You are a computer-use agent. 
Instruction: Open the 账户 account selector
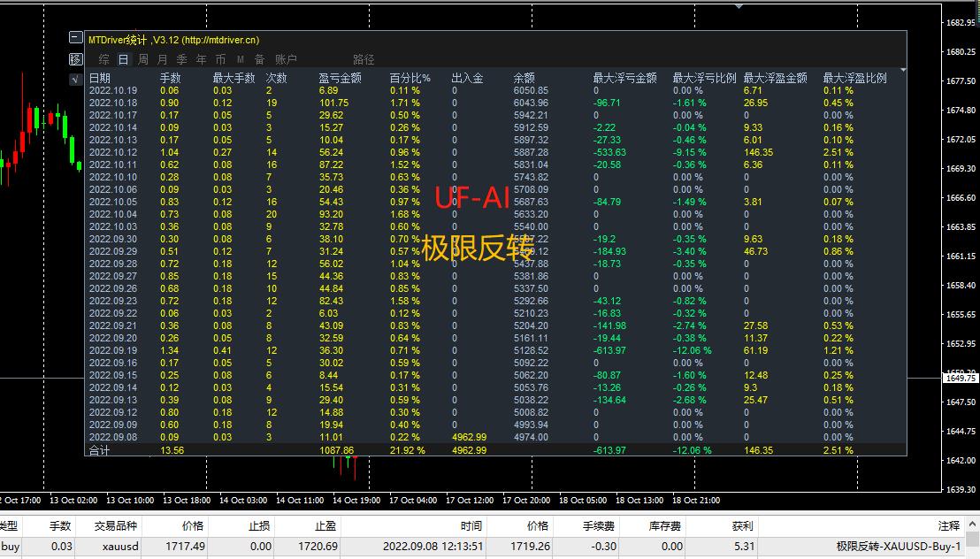287,59
